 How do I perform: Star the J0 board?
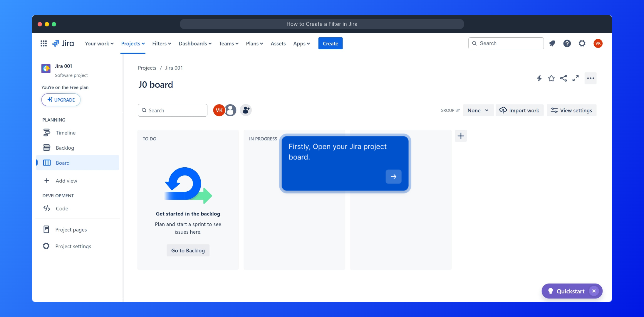click(x=551, y=78)
